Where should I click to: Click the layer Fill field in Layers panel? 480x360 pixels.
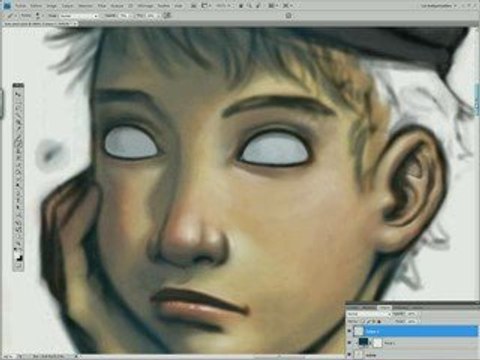point(411,321)
